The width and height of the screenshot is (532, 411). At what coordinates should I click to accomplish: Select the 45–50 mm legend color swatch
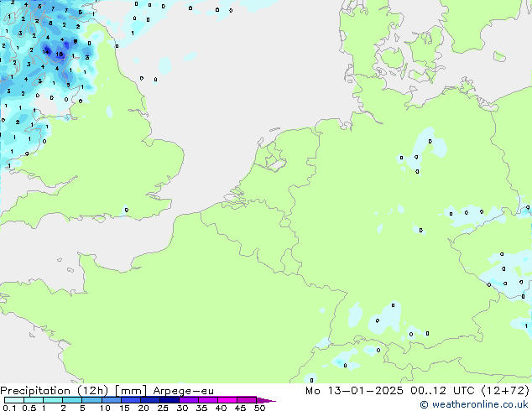(x=247, y=400)
